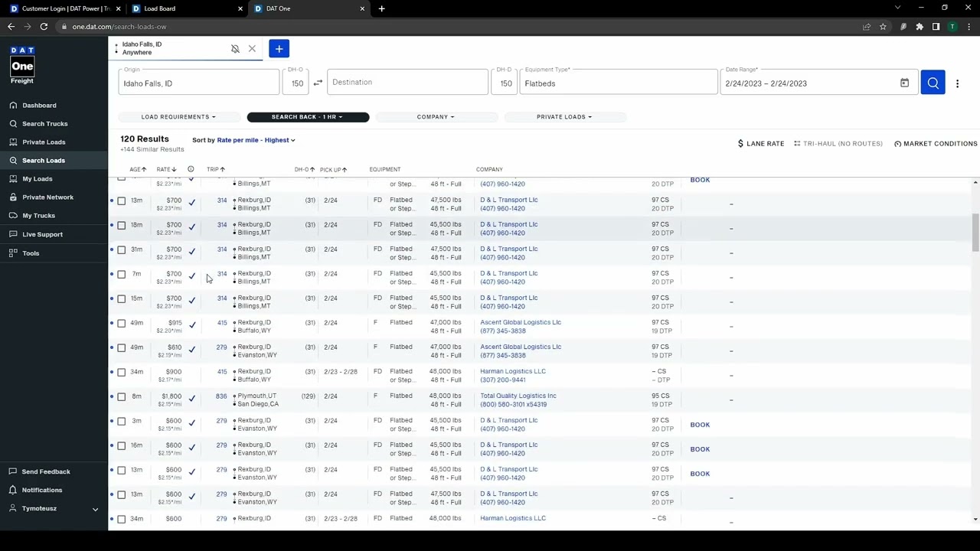Sort results by Trip column
980x551 pixels.
pyautogui.click(x=215, y=169)
